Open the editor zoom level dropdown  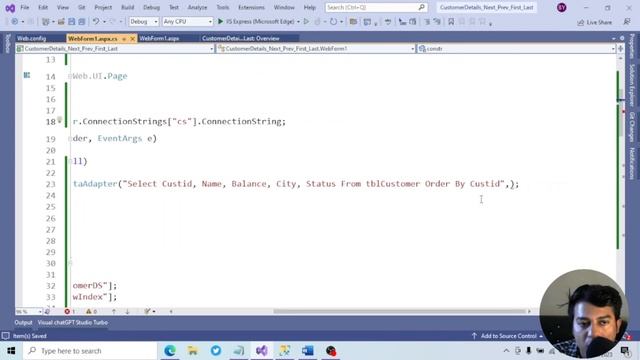[x=29, y=311]
